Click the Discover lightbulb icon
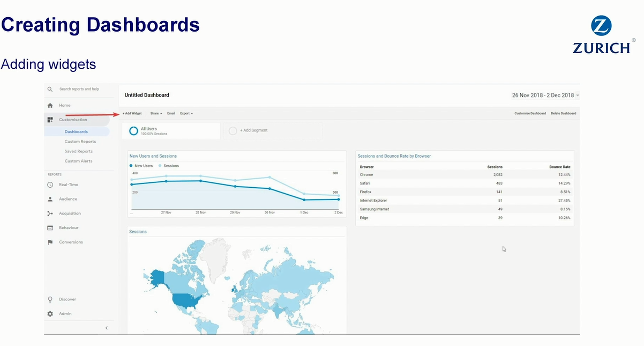Viewport: 644px width, 346px height. click(x=50, y=299)
